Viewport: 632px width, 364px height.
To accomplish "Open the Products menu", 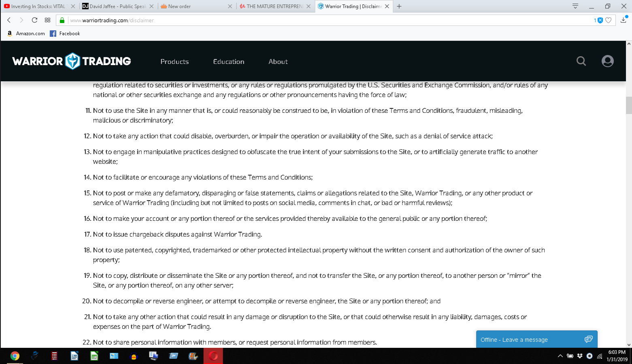I will click(x=174, y=61).
